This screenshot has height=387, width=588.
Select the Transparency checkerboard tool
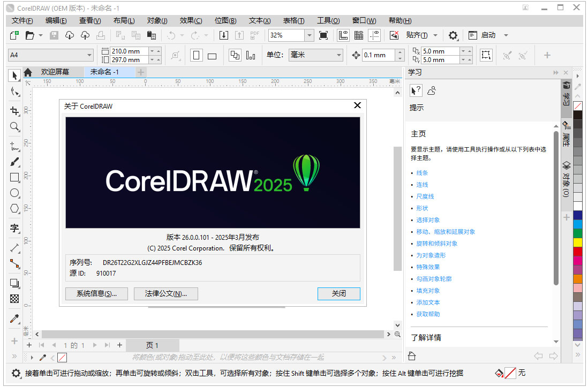click(14, 299)
